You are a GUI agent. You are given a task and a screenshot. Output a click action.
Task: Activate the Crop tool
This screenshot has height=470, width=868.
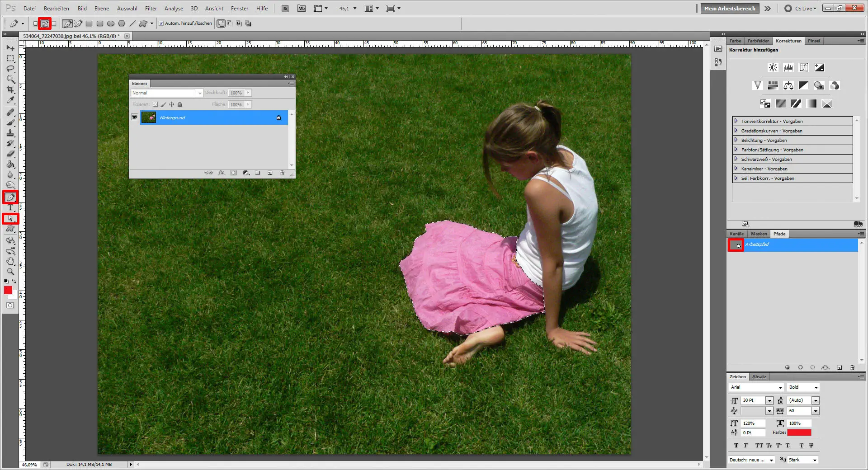pos(11,89)
